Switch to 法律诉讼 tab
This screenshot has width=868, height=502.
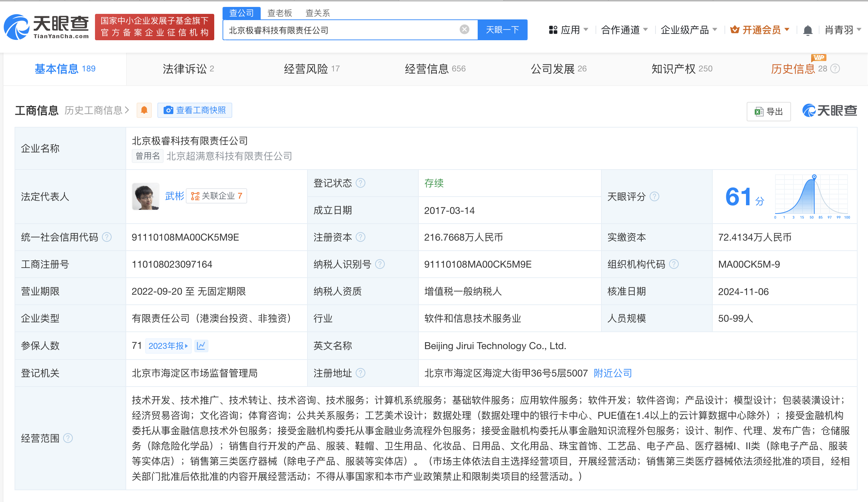pyautogui.click(x=188, y=69)
